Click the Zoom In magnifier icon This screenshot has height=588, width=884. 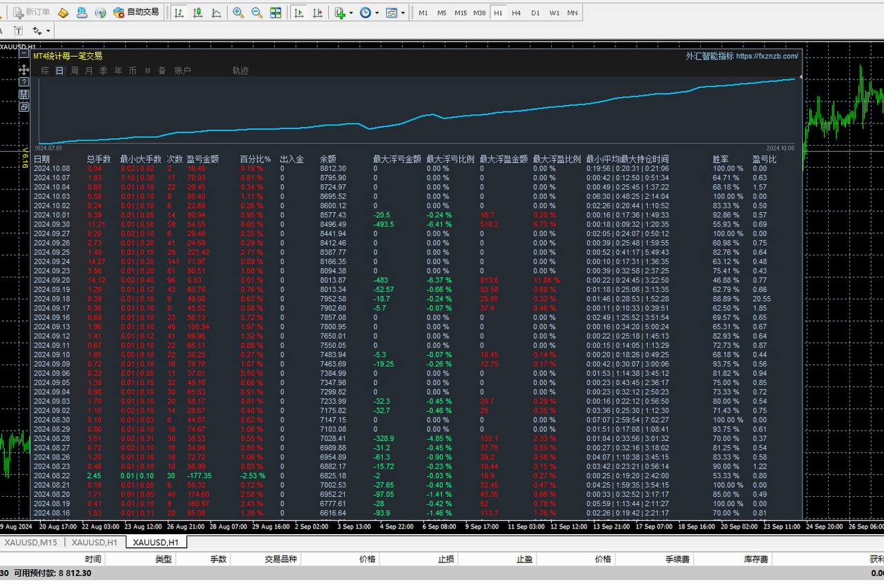(x=238, y=12)
